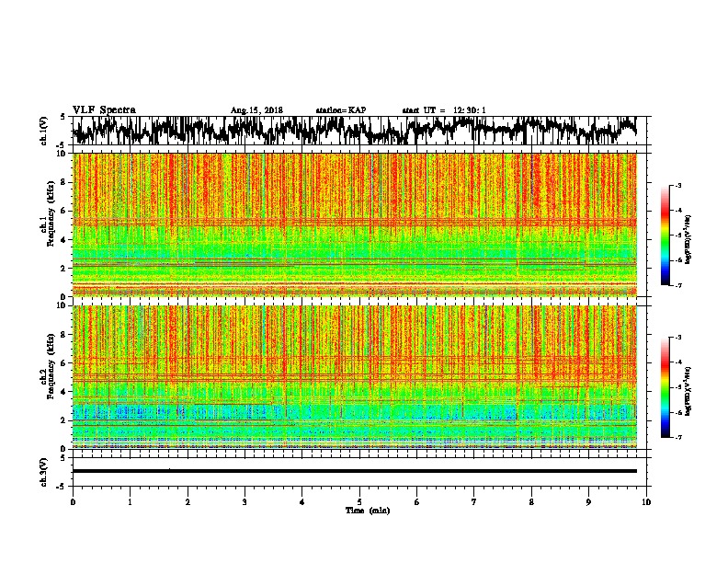
Task: Click the "-5" tick on ch.3(V) axis
Action: click(62, 487)
